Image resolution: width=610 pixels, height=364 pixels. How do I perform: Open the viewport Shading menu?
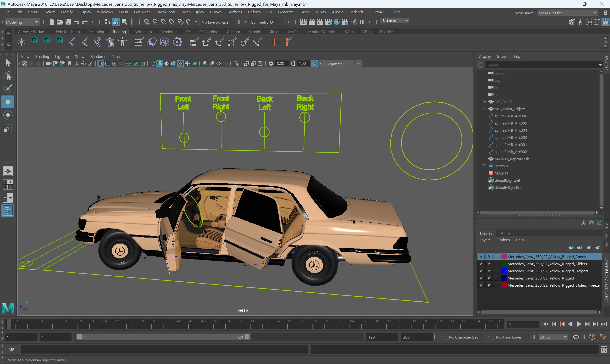click(x=42, y=56)
